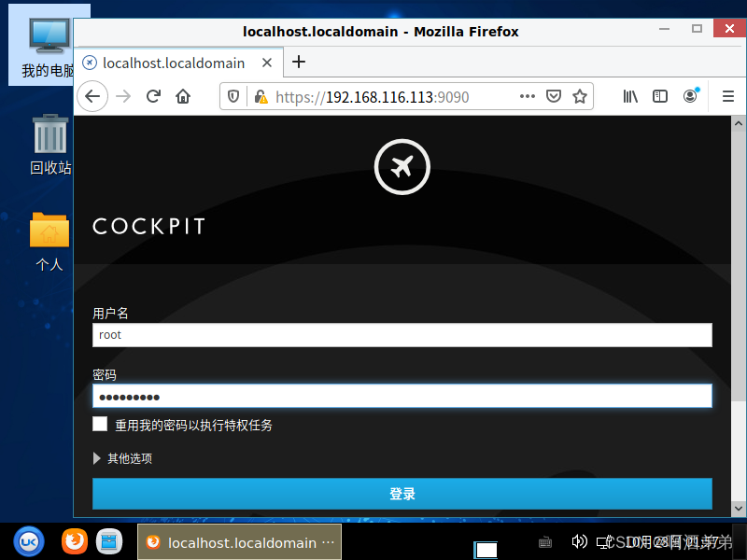Open 个人 home folder icon
The image size is (747, 560).
click(49, 242)
